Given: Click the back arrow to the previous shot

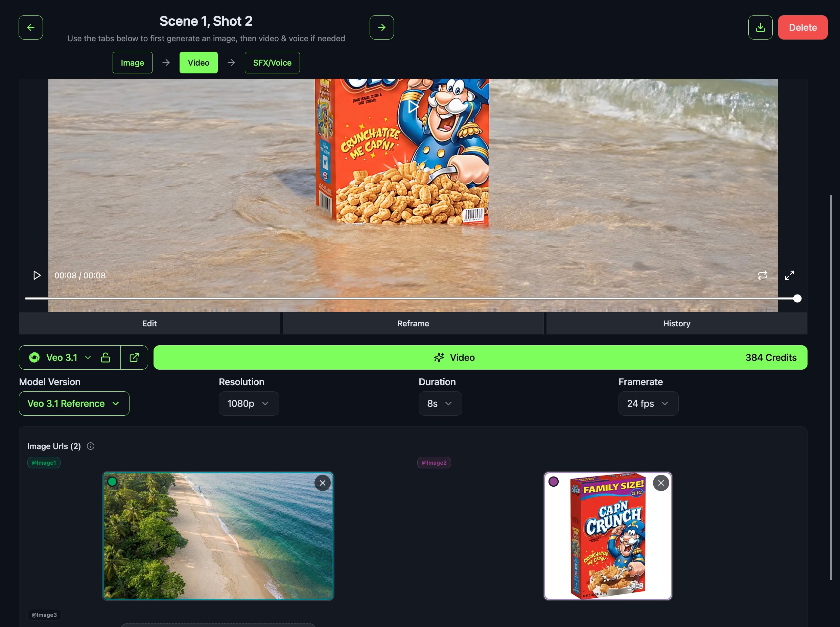Looking at the screenshot, I should click(x=31, y=27).
